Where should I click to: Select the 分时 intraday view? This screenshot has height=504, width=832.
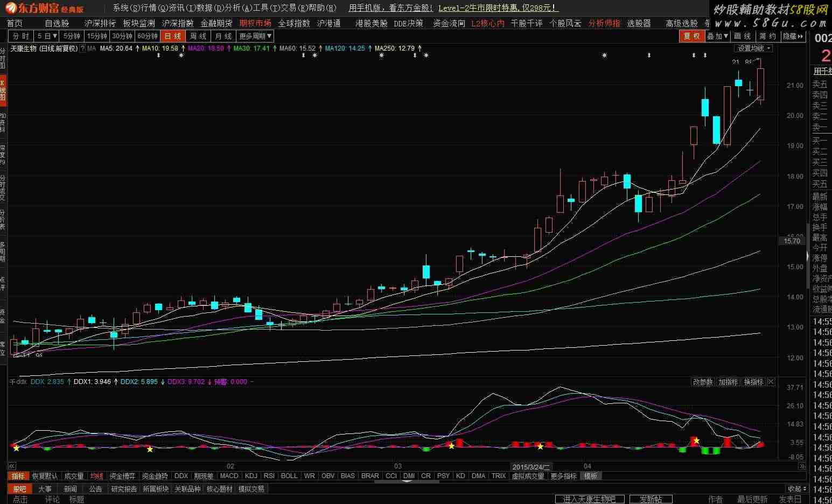[x=21, y=36]
